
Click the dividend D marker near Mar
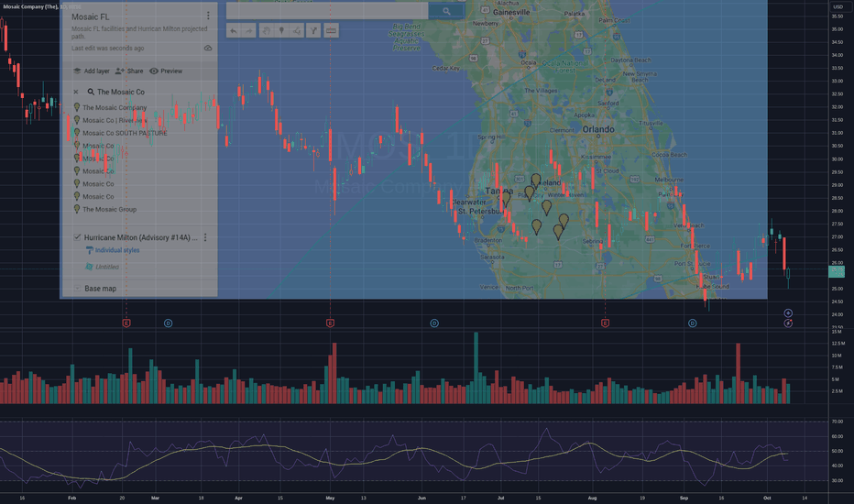pos(169,323)
